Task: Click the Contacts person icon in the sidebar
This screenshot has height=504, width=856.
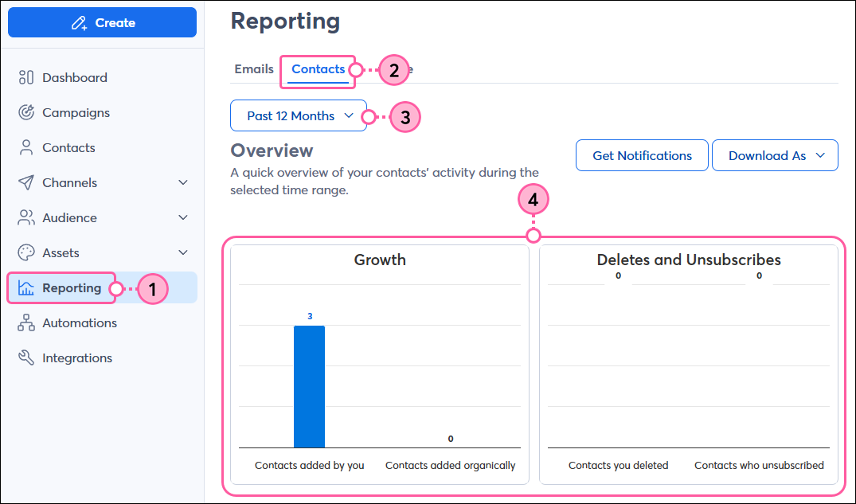Action: point(25,147)
